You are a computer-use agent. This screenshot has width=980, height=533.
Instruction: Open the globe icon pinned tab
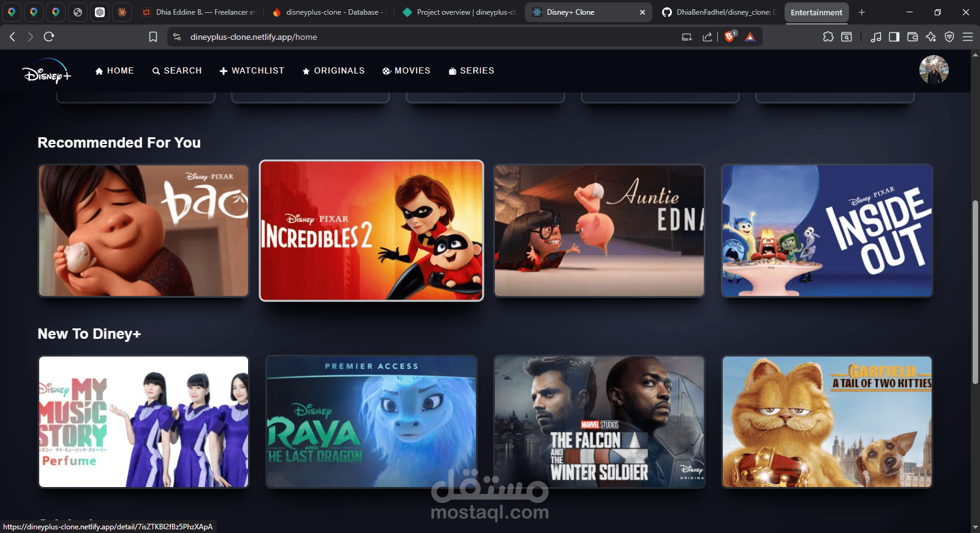[78, 12]
